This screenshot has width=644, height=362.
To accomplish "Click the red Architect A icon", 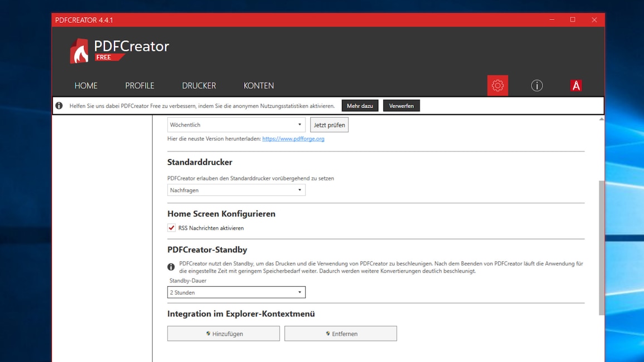I will pos(576,85).
